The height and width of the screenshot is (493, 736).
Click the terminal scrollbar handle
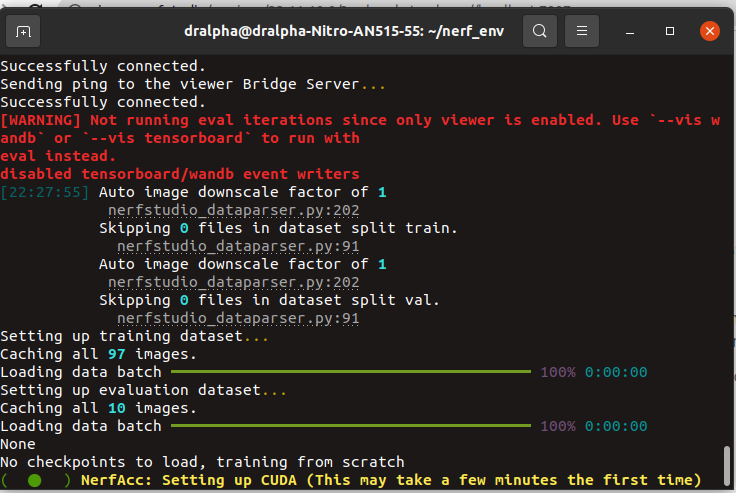[x=727, y=467]
